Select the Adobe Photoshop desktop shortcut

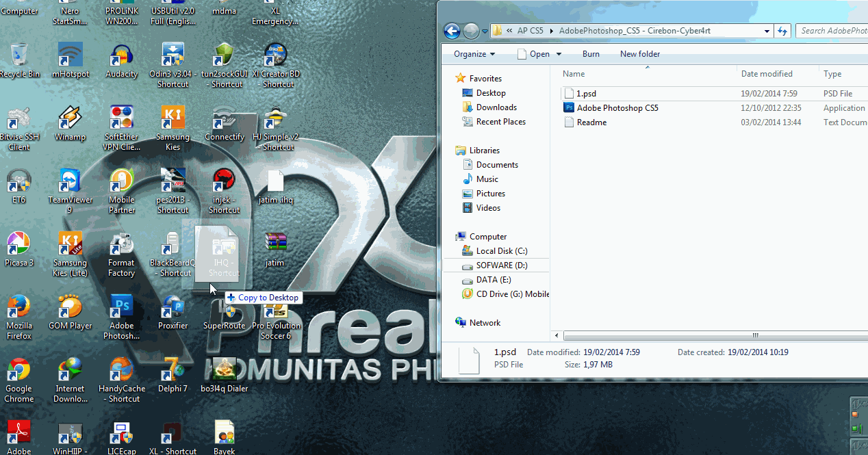pyautogui.click(x=122, y=317)
